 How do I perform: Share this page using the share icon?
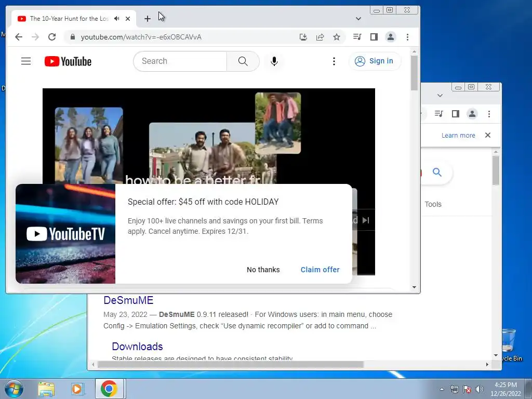pos(320,37)
